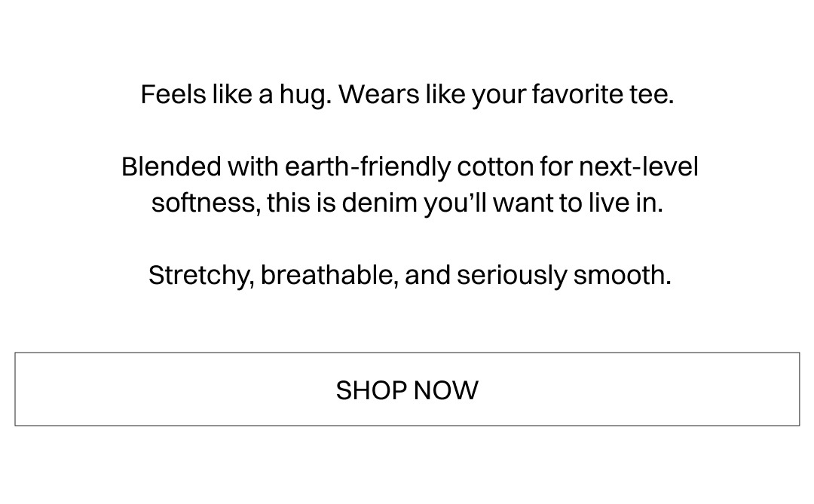Click the line starting "Blended with earth-friendly"
The width and height of the screenshot is (814, 504).
click(x=409, y=166)
